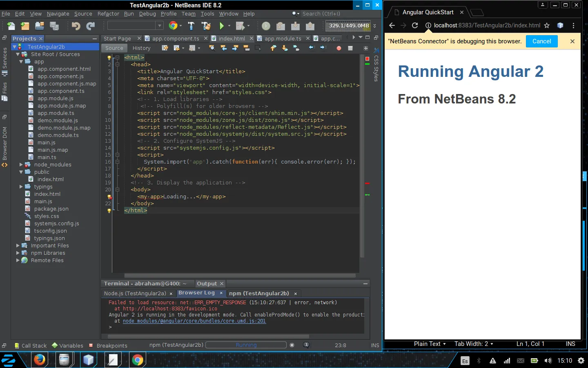Switch editor to History view
The image size is (588, 368).
(141, 48)
